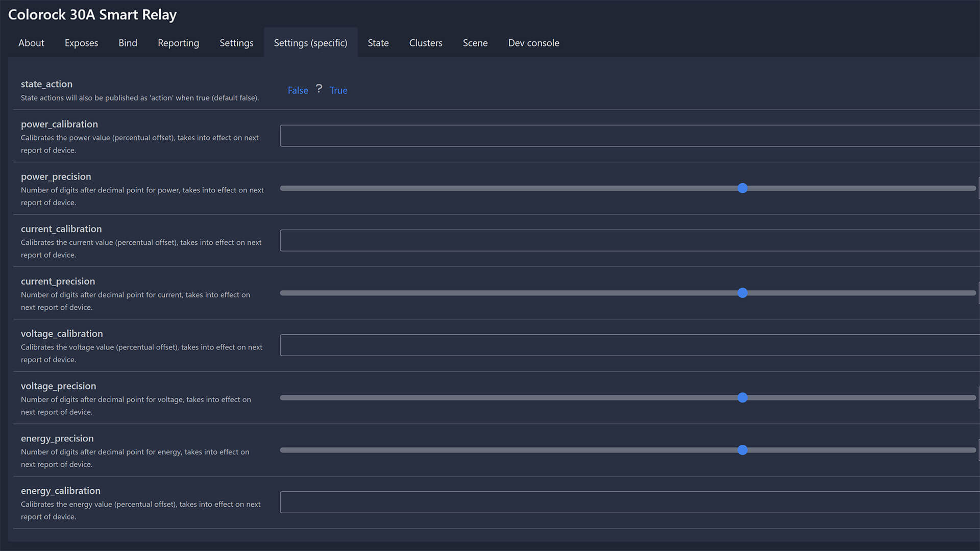Viewport: 980px width, 551px height.
Task: Enter value in energy_calibration field
Action: click(629, 503)
